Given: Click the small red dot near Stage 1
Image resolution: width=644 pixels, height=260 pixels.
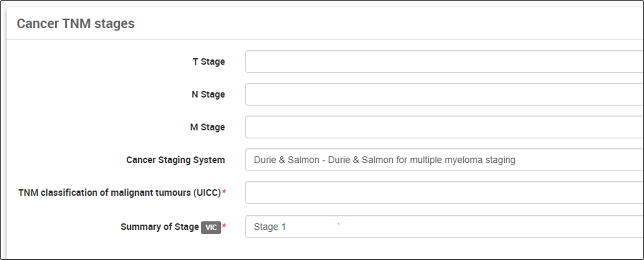Looking at the screenshot, I should [338, 224].
